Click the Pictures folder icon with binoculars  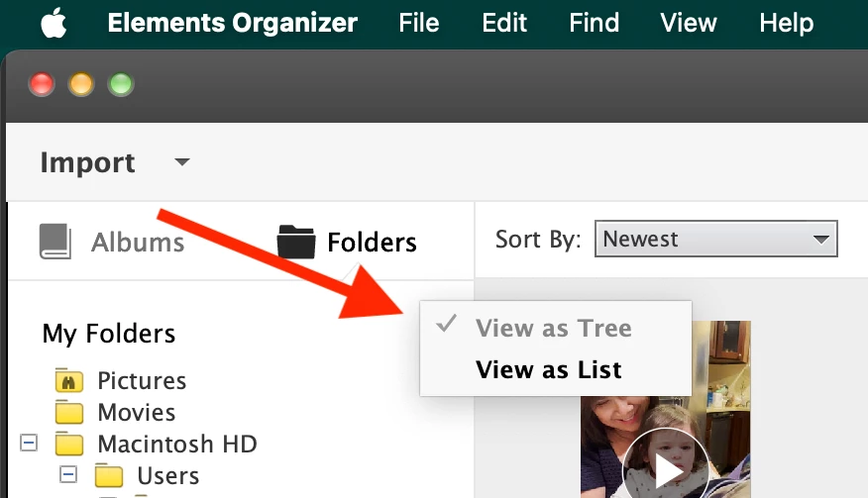click(69, 380)
